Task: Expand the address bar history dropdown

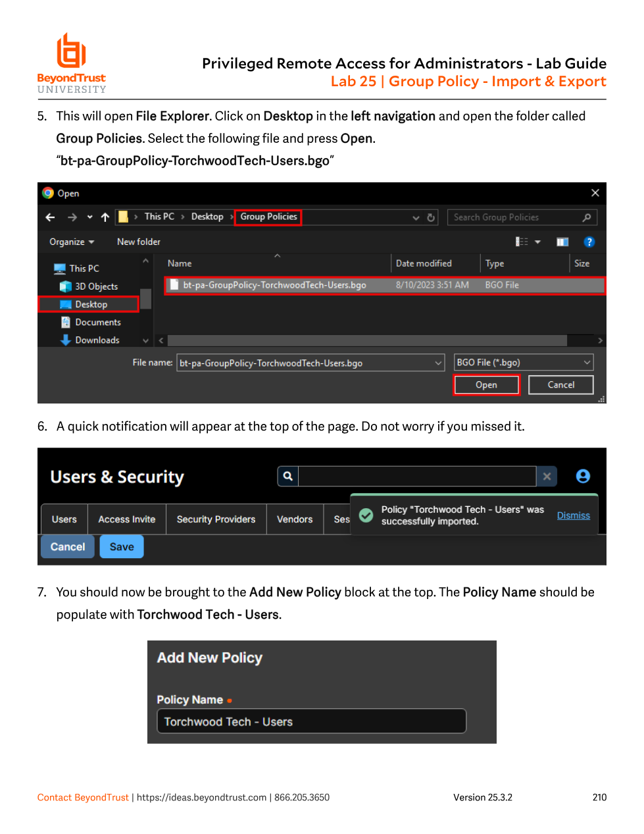Action: click(x=416, y=218)
